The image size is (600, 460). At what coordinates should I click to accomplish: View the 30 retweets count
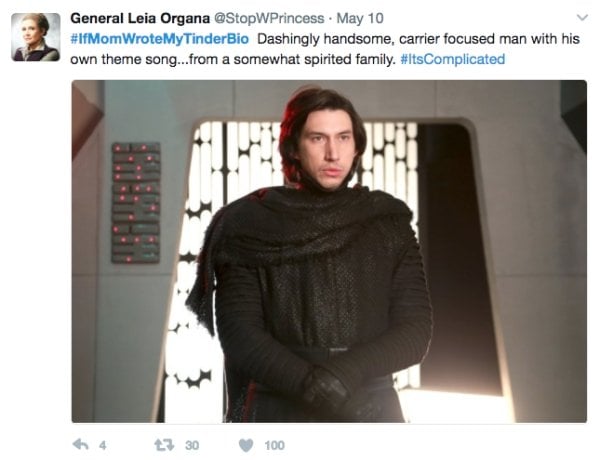(x=192, y=445)
